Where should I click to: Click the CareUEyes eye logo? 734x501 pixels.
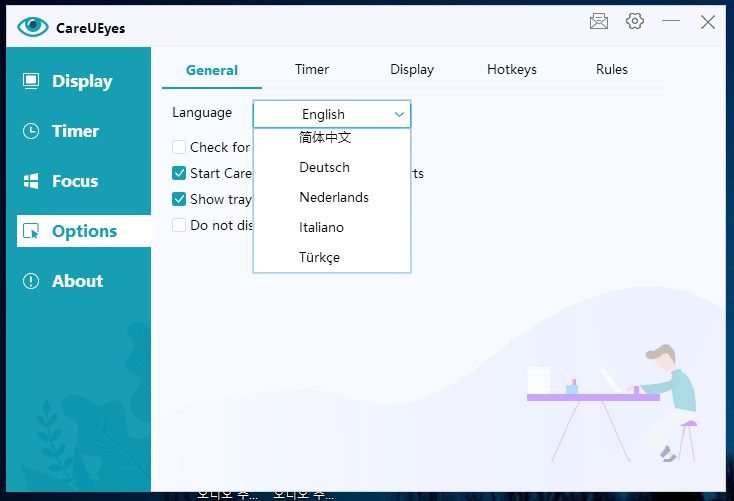(x=33, y=27)
